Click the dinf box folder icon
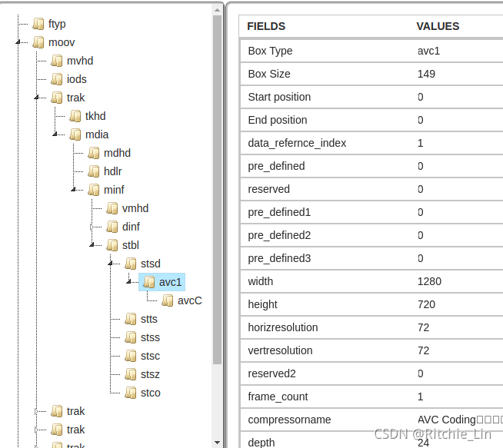Viewport: 503px width, 448px height. pyautogui.click(x=112, y=227)
